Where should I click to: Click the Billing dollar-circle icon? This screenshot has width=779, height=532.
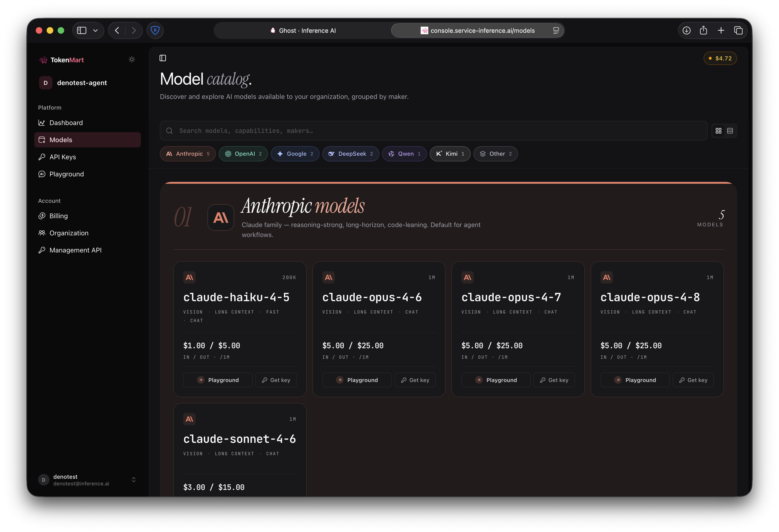tap(42, 216)
